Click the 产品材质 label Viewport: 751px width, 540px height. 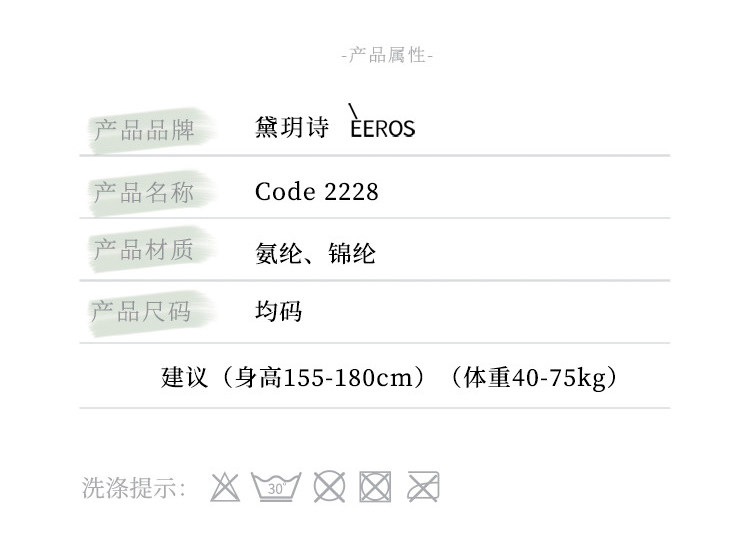click(x=143, y=250)
